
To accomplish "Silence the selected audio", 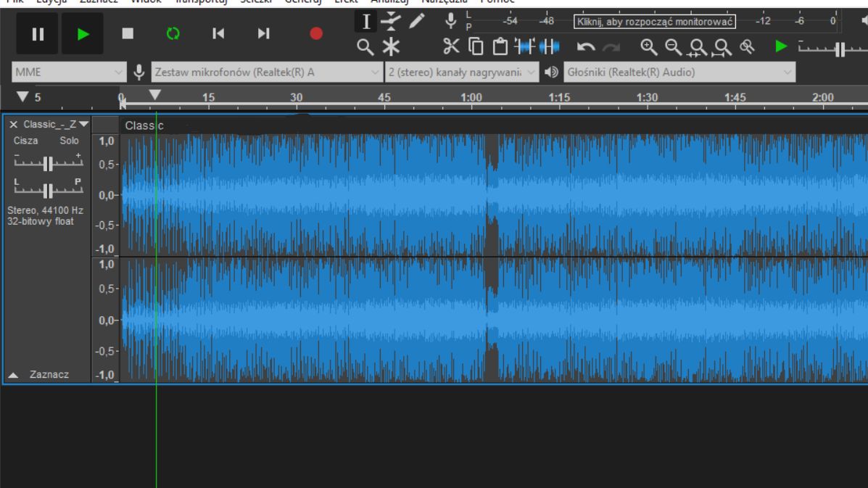I will (x=549, y=47).
